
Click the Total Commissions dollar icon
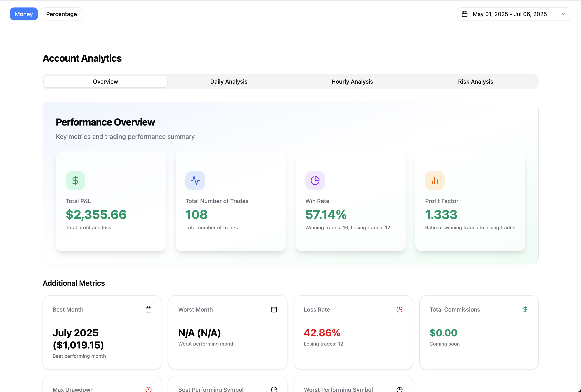click(525, 309)
